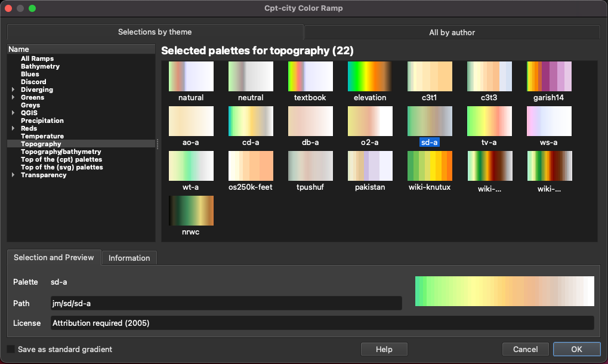Pick the cd-a palette thumbnail

(x=251, y=121)
